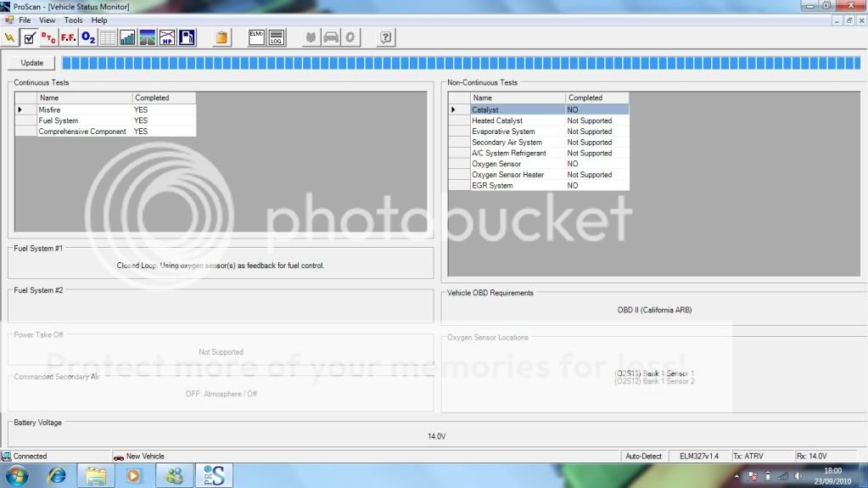Click the Windows Start orb
Image resolution: width=868 pixels, height=488 pixels.
17,476
